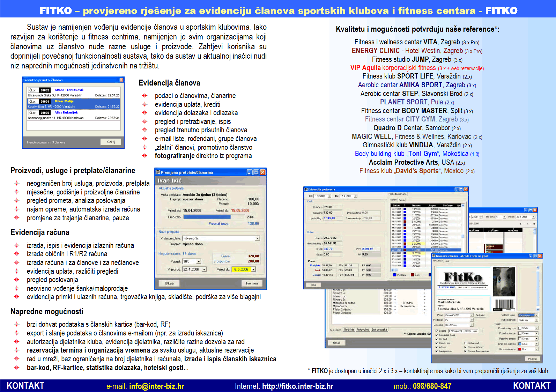
Task: Switch to the Godišnje tab
Action: [x=349, y=330]
